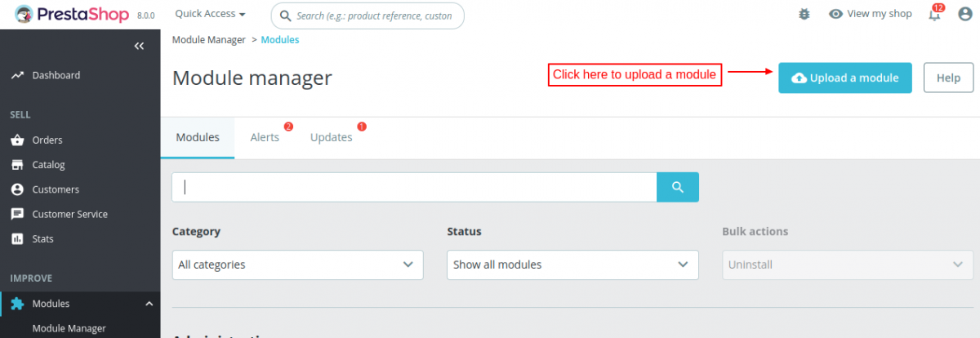Expand the Category dropdown
Image resolution: width=980 pixels, height=338 pixels.
tap(297, 265)
